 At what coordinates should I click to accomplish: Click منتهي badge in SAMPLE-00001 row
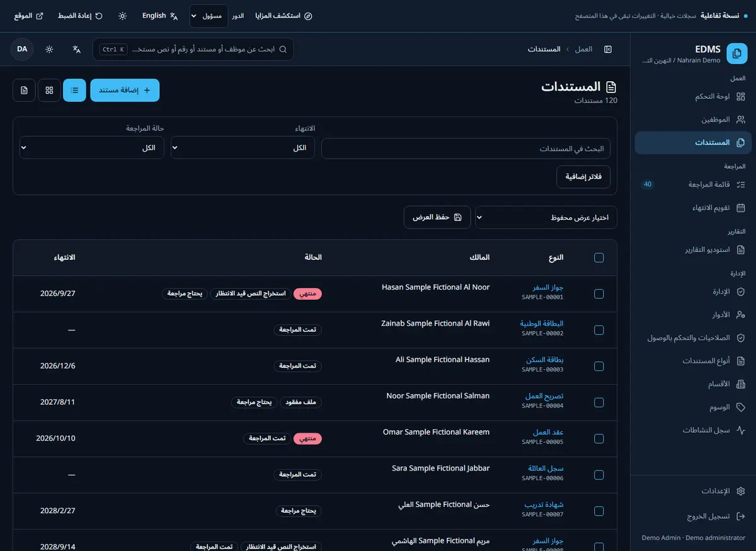point(307,293)
